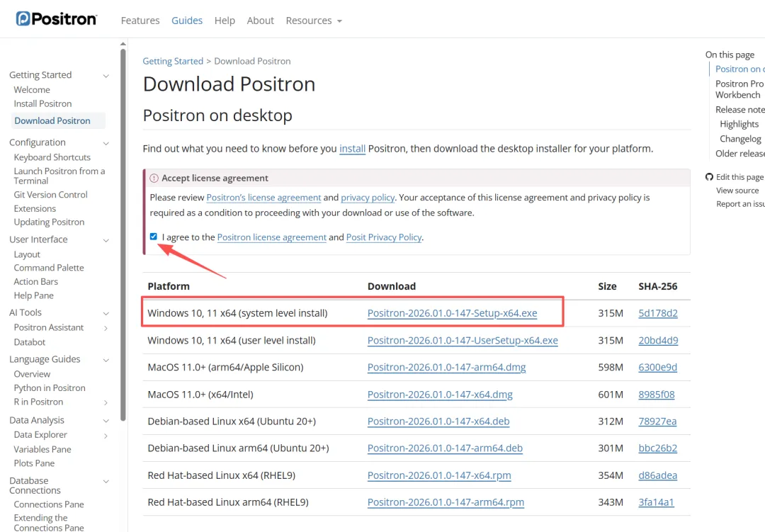Expand the R in Positron submenu arrow
The image size is (765, 532).
[106, 402]
